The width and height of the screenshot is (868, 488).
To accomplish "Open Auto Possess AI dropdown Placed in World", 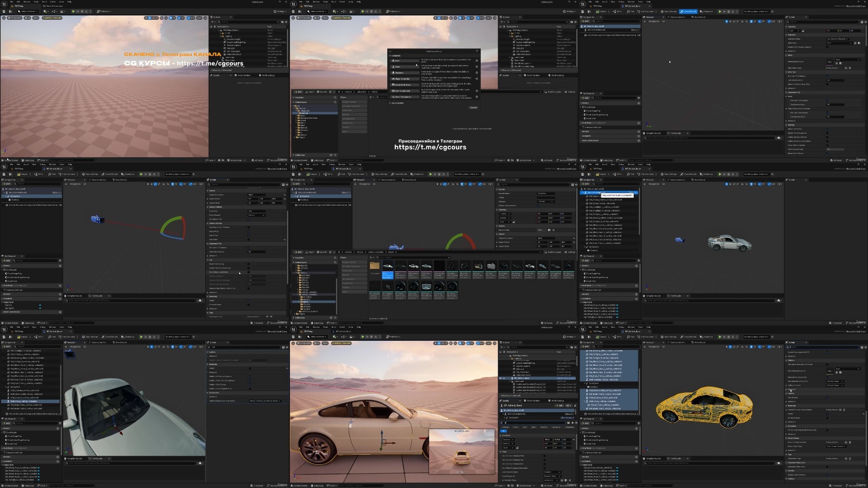I will [553, 476].
